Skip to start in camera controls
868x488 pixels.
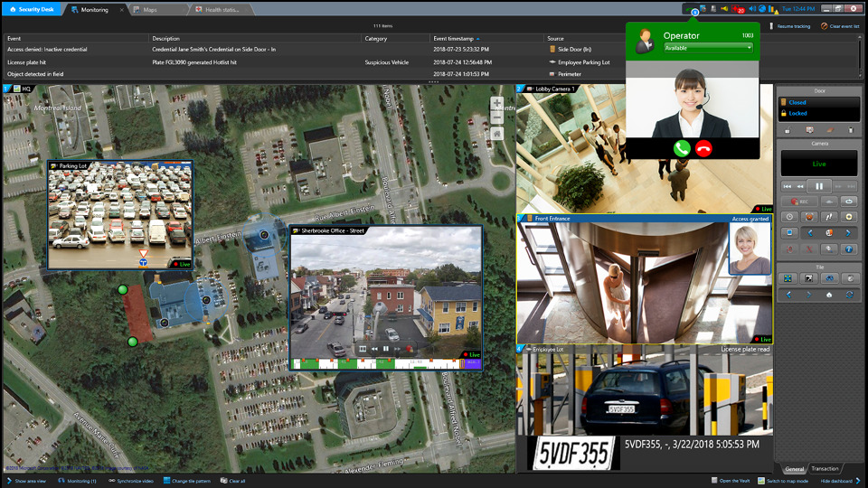[x=788, y=186]
